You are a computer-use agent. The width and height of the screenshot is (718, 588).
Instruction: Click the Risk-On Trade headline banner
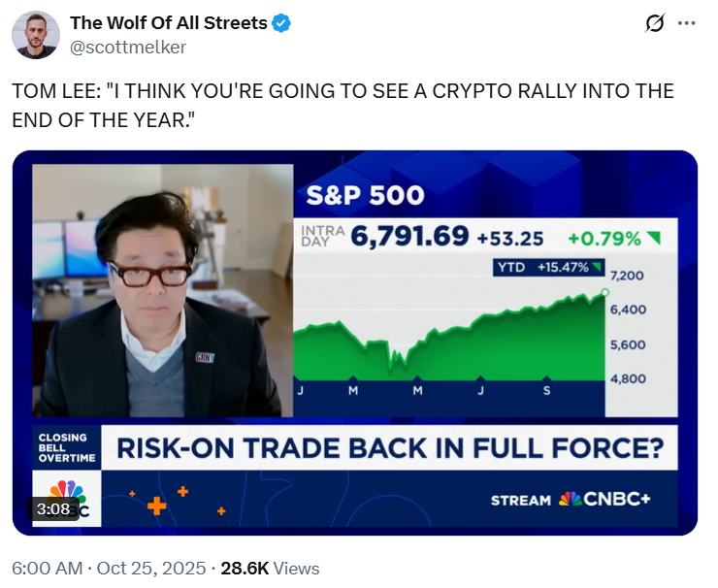tap(389, 449)
